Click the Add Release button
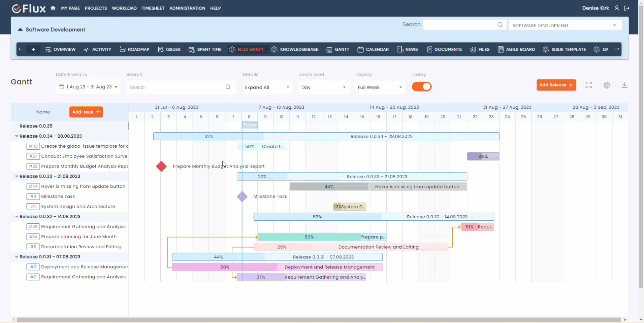 point(556,85)
